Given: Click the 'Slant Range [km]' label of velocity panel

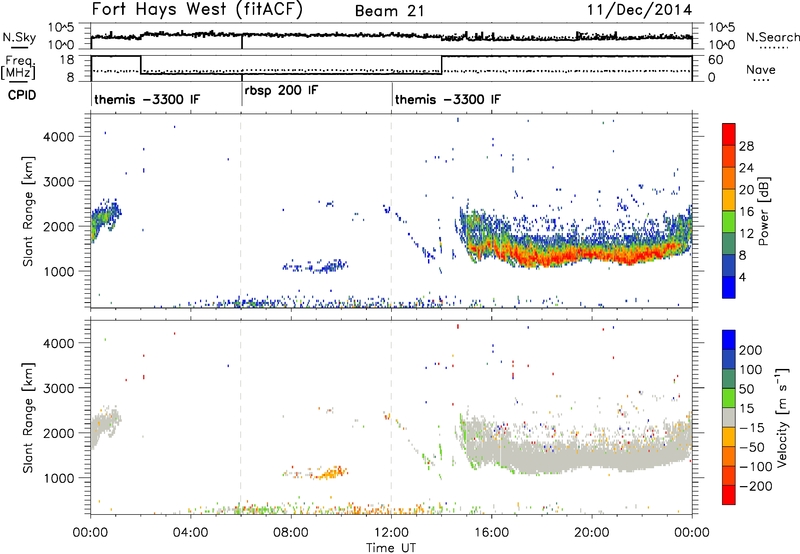Looking at the screenshot, I should pyautogui.click(x=28, y=418).
